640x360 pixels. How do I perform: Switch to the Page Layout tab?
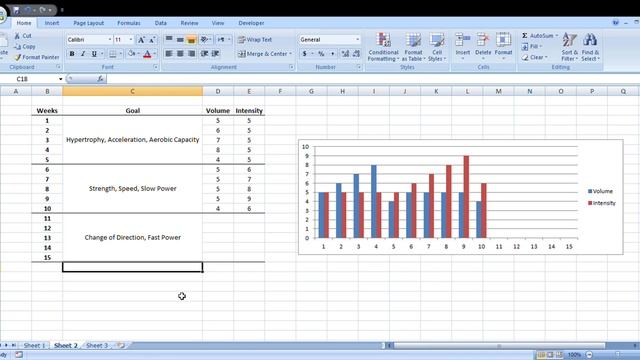[89, 23]
